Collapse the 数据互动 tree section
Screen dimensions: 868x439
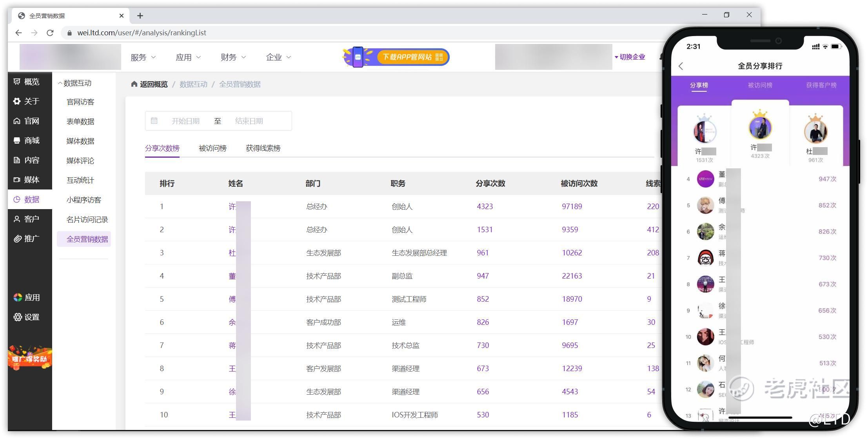[74, 83]
